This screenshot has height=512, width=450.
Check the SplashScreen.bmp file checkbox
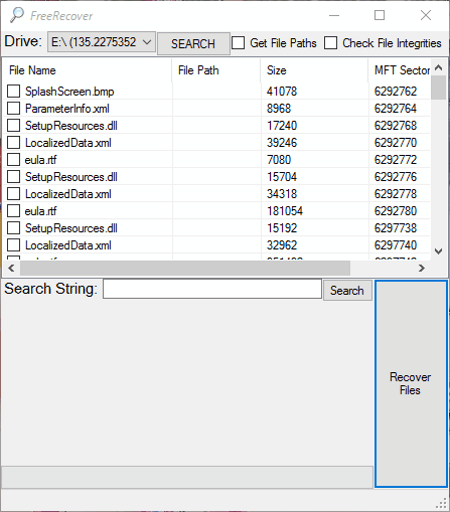pos(14,91)
